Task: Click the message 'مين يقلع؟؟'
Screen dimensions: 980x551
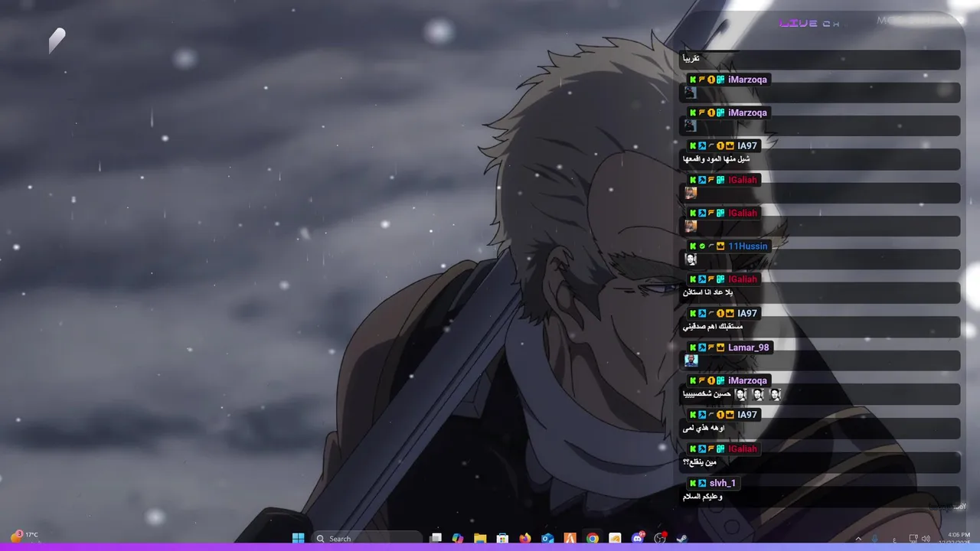Action: 699,462
